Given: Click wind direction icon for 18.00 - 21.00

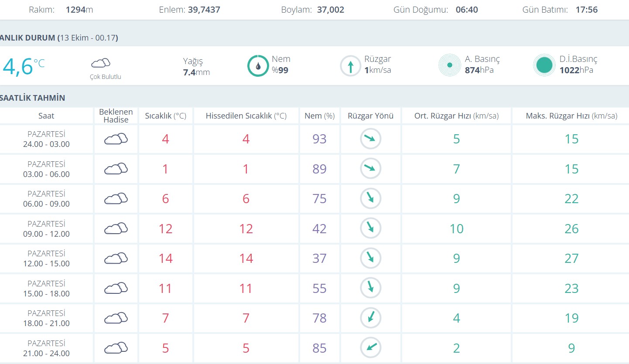Looking at the screenshot, I should click(370, 318).
